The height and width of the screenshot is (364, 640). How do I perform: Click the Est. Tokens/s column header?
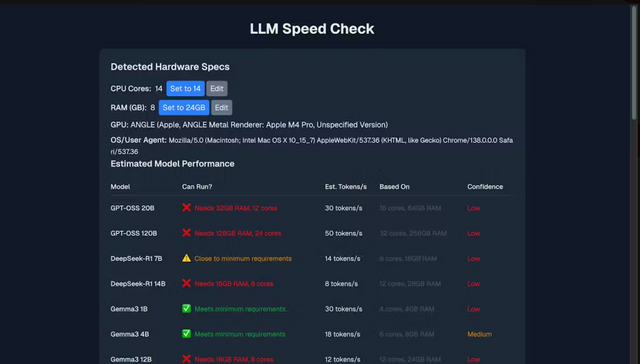pos(346,187)
